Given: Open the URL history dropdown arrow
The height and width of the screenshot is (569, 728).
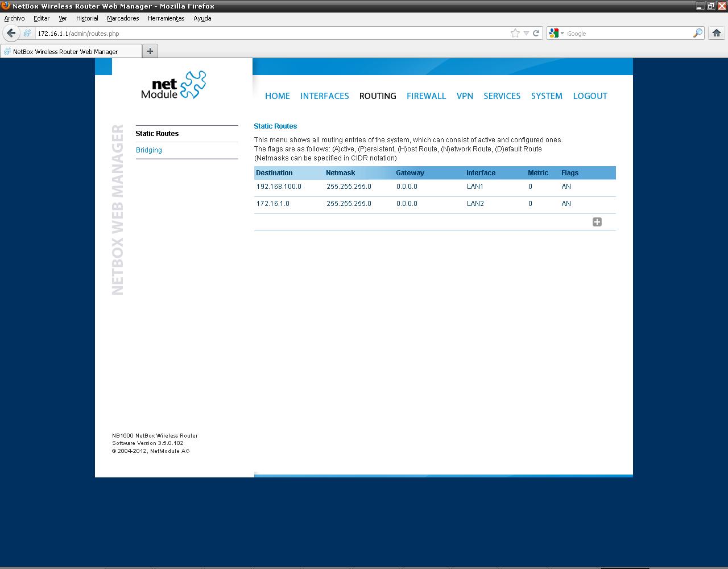Looking at the screenshot, I should pyautogui.click(x=526, y=33).
